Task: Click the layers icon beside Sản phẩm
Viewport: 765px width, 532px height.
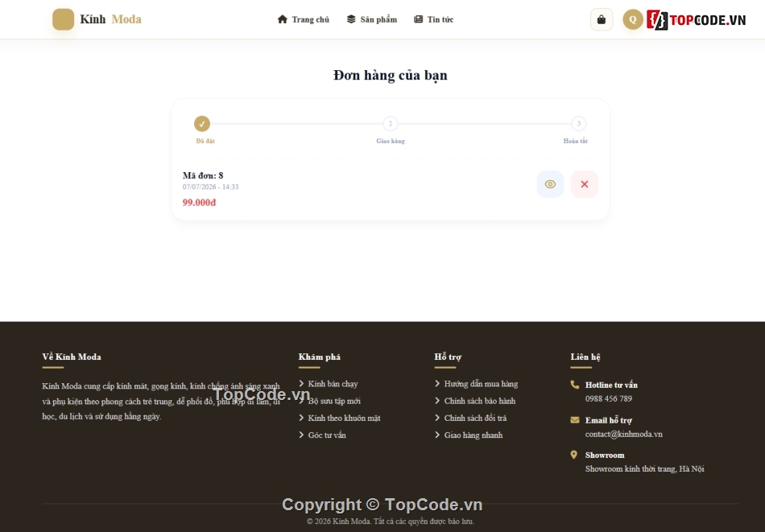Action: pos(351,19)
